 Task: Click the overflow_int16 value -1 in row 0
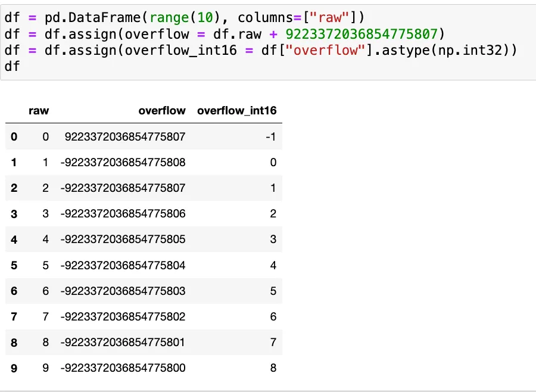point(271,137)
